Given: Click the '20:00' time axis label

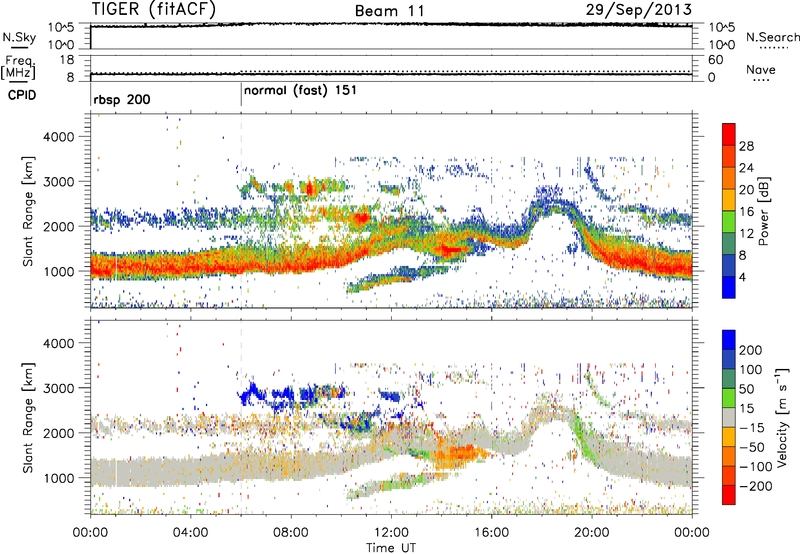Looking at the screenshot, I should point(591,533).
